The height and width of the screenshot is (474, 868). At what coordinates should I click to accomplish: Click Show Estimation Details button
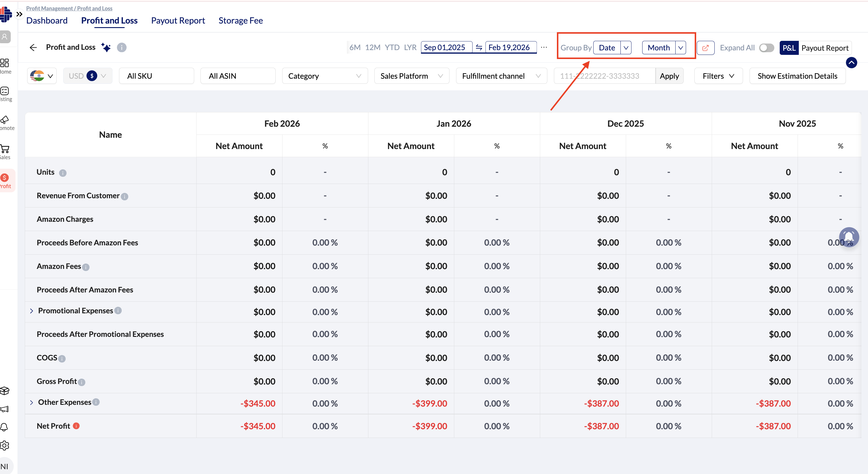[x=797, y=76]
